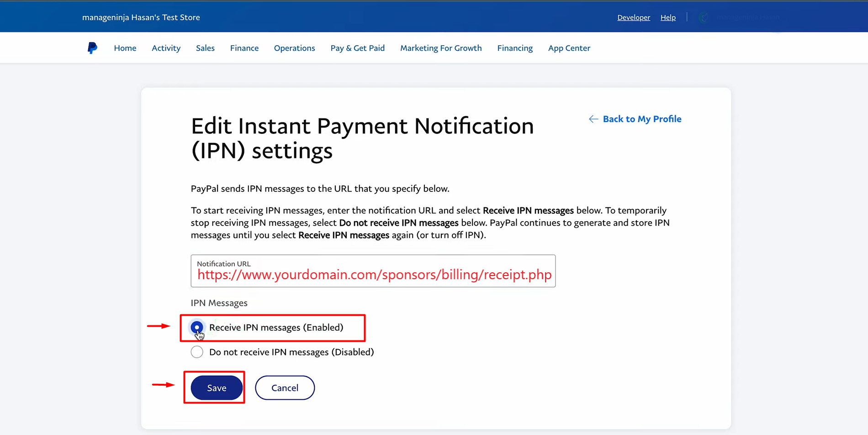Click the store name manageninja Hasan's Test Store

(141, 17)
